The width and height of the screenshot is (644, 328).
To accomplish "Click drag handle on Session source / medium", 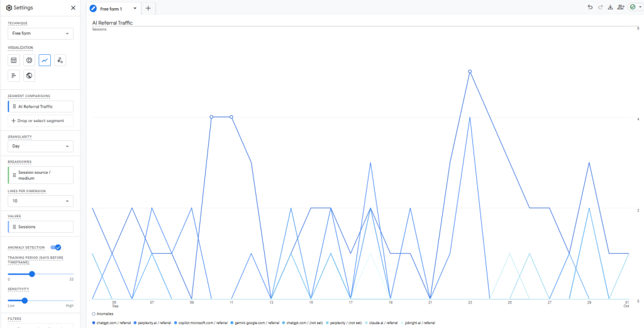I will pyautogui.click(x=14, y=175).
